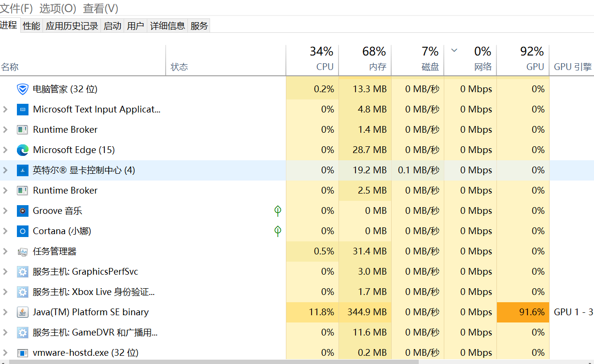This screenshot has width=594, height=364.
Task: Expand the Microsoft Text Input Application row
Action: (x=5, y=110)
